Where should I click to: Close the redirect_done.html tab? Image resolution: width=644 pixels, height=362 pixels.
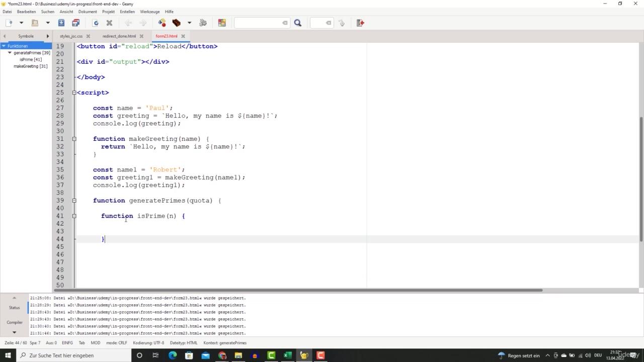[x=141, y=36]
